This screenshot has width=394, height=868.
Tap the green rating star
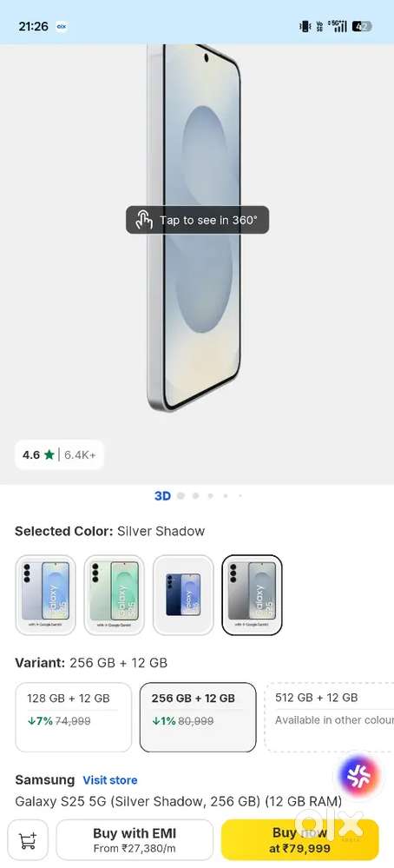click(x=49, y=455)
